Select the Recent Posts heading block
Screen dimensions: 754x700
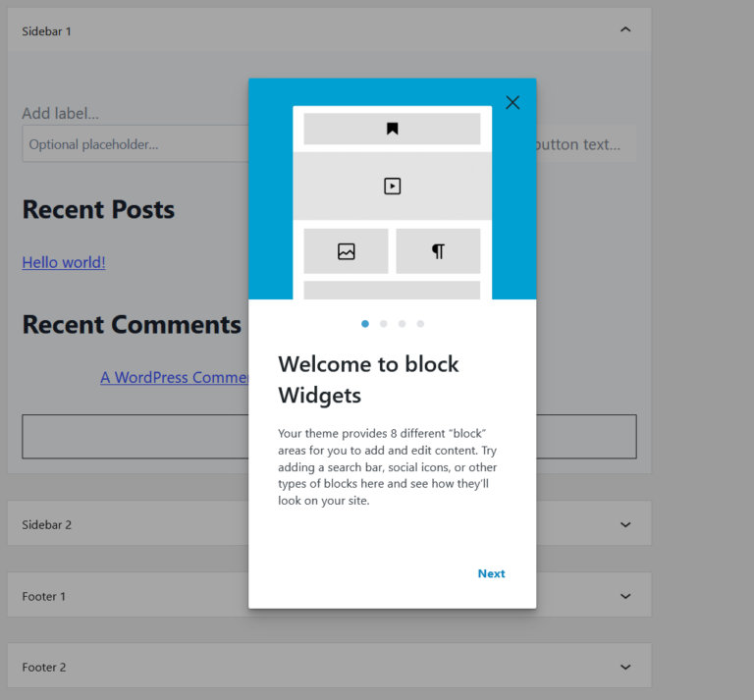pos(98,209)
